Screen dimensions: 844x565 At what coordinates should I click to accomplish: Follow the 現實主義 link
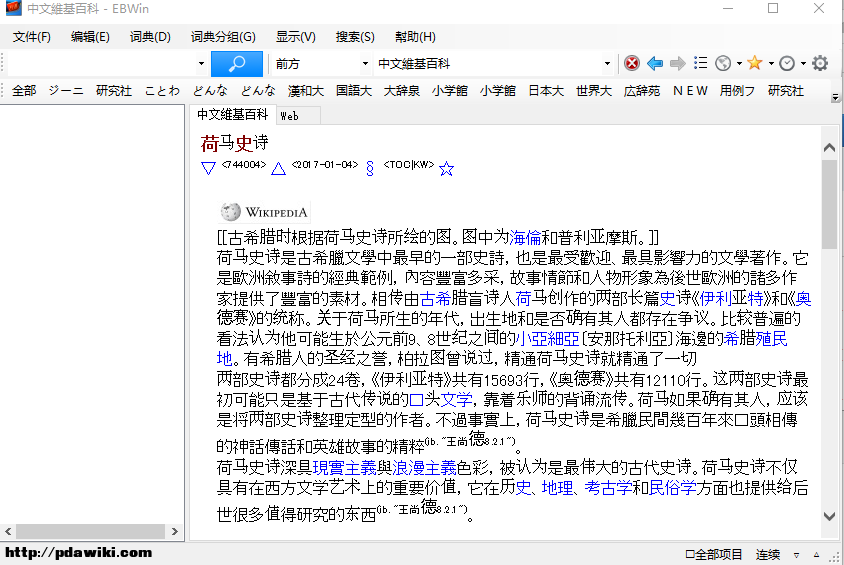click(344, 467)
